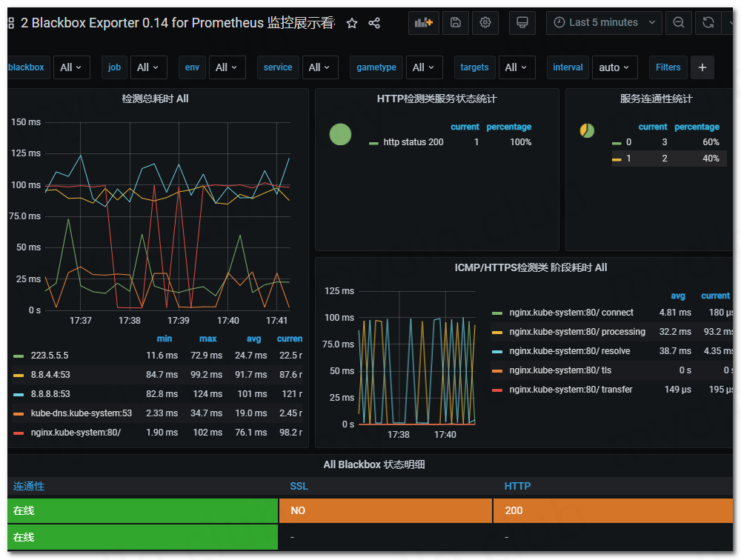Open the interval auto dropdown

click(x=614, y=67)
